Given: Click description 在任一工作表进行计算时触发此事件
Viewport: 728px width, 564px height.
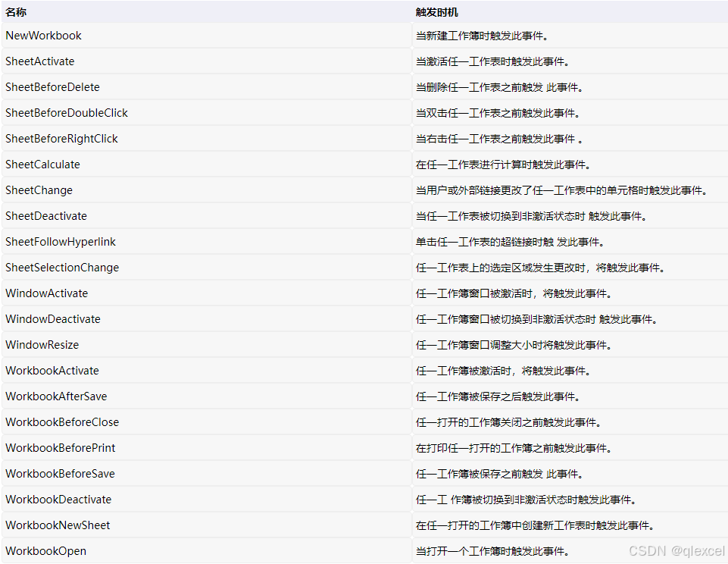Looking at the screenshot, I should point(503,164).
